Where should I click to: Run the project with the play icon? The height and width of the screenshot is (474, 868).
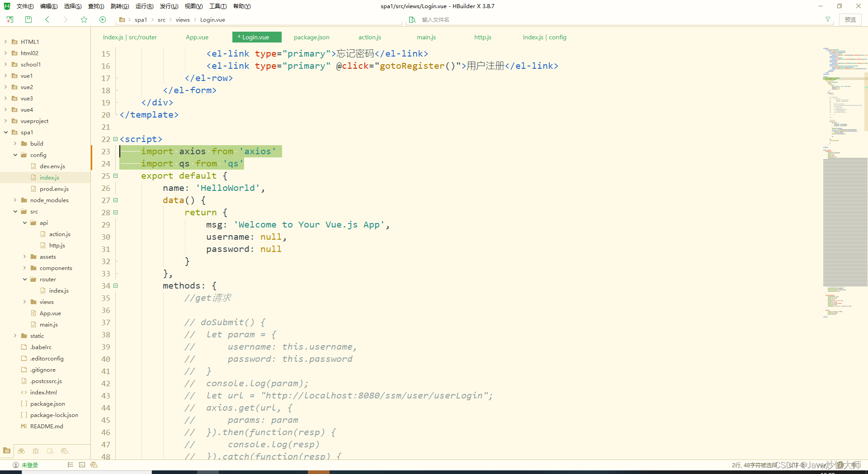pyautogui.click(x=103, y=19)
